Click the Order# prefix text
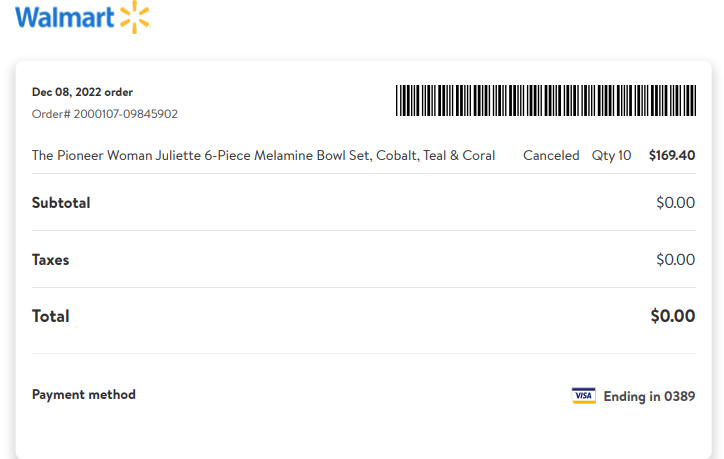This screenshot has height=459, width=724. (51, 114)
